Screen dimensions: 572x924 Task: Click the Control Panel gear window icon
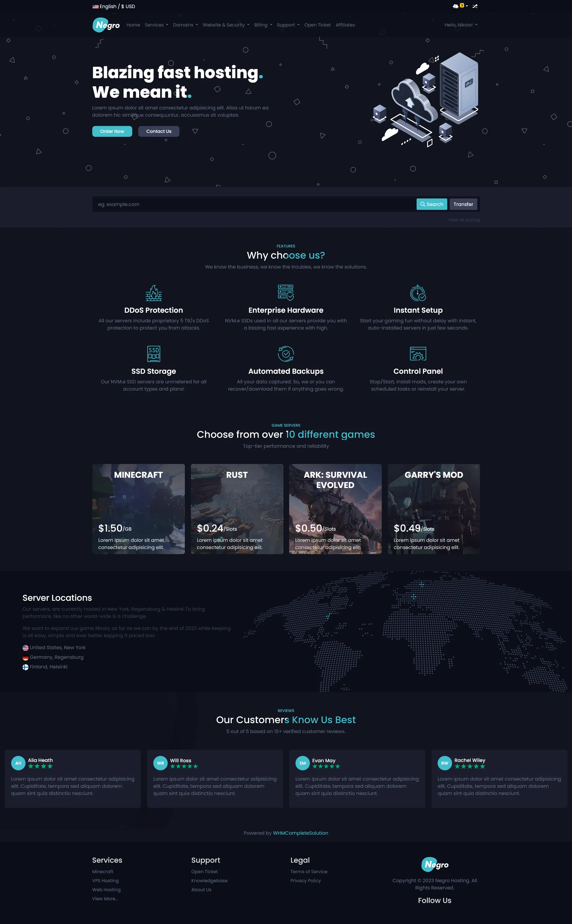click(x=418, y=354)
